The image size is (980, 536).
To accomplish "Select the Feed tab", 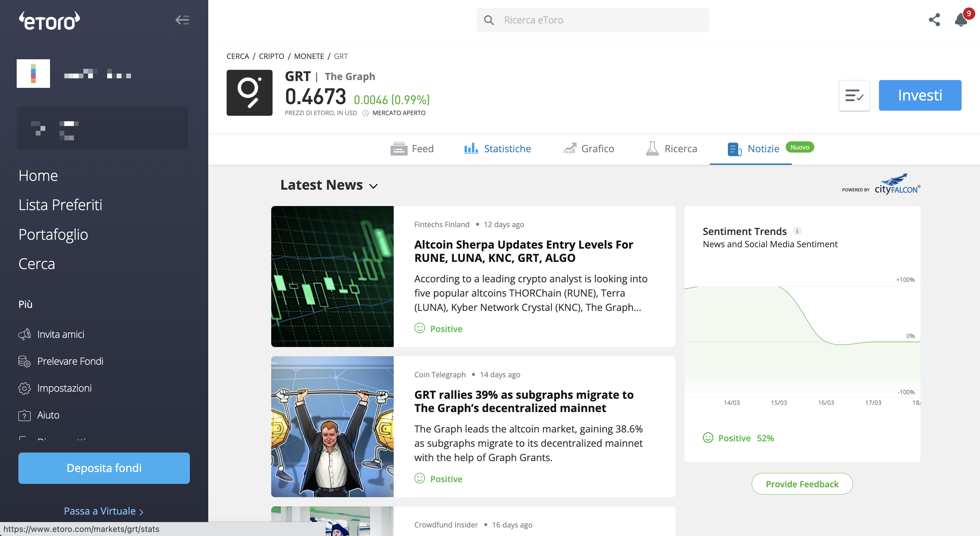I will click(412, 148).
